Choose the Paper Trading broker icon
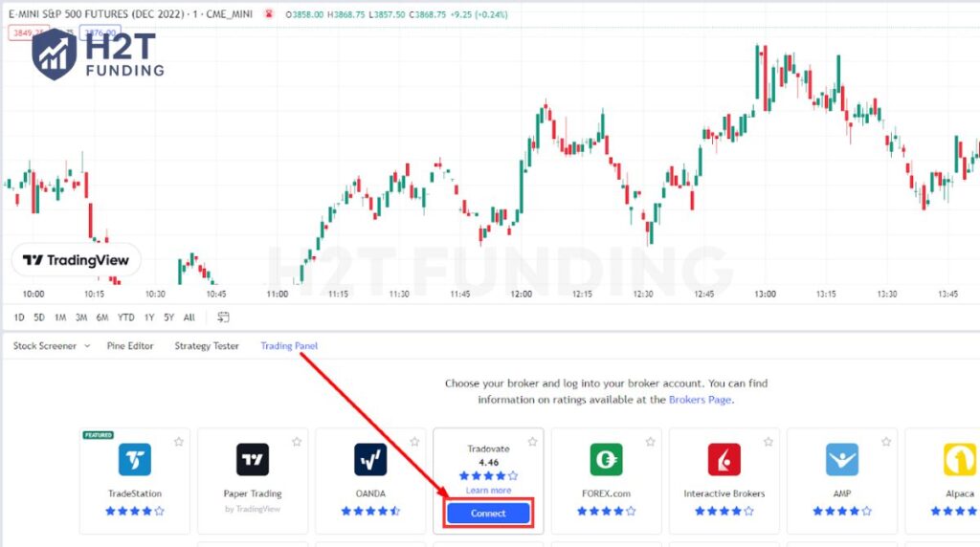Screen dimensions: 980x547 (253, 459)
